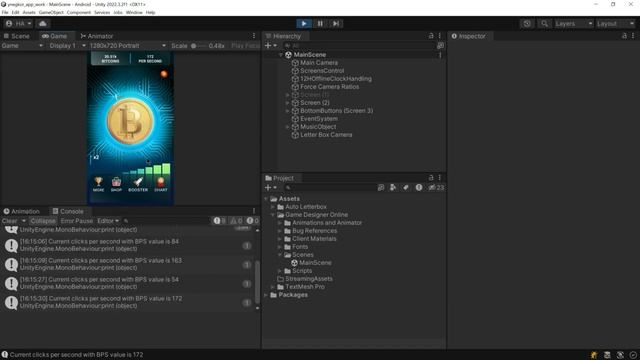Open the GameObject menu
Screen dimensions: 640x360
(51, 13)
